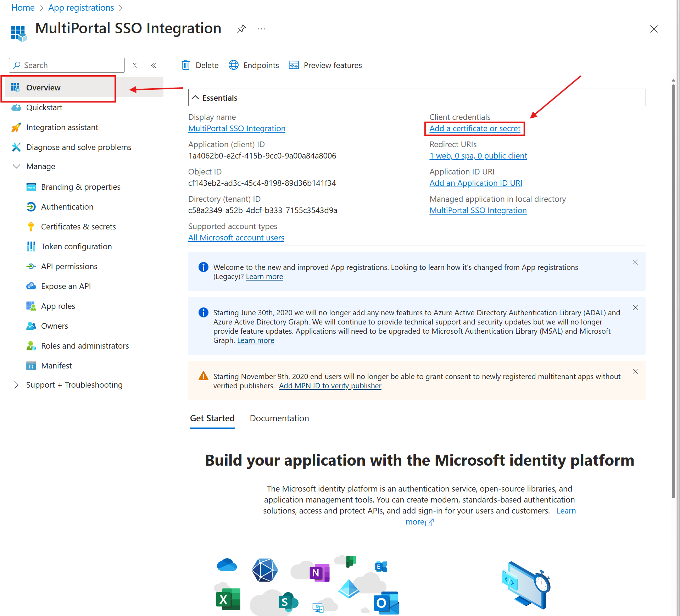Viewport: 680px width, 616px height.
Task: Click the Directory (tenant) ID value
Action: [x=263, y=210]
